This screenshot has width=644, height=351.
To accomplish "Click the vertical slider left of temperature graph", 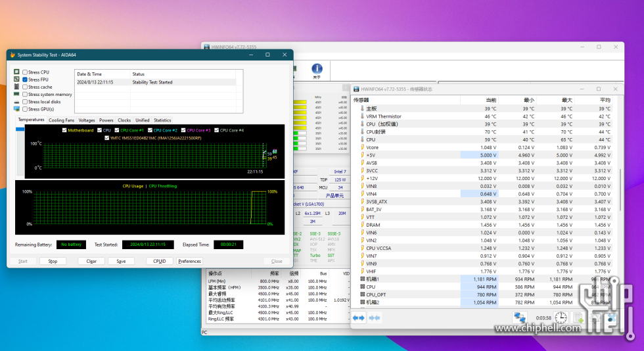I will (20, 152).
